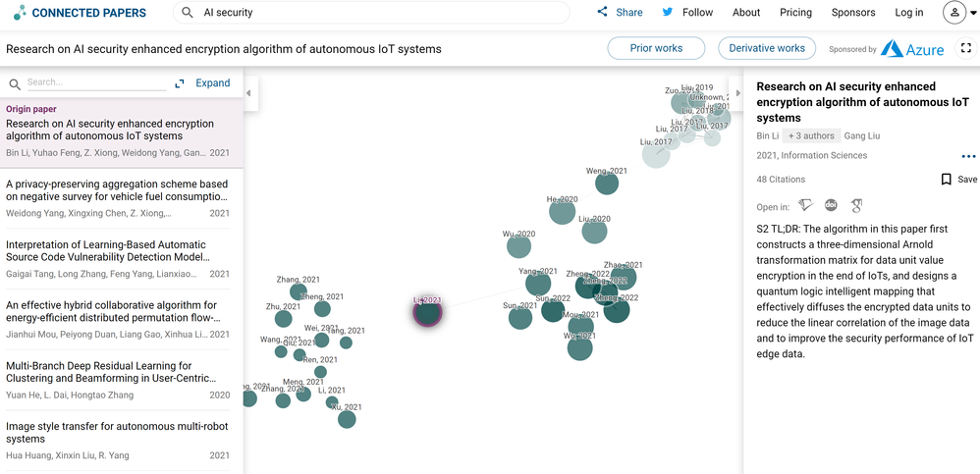Image resolution: width=980 pixels, height=474 pixels.
Task: Click the Zheng, 2021 graph node
Action: pyautogui.click(x=322, y=308)
